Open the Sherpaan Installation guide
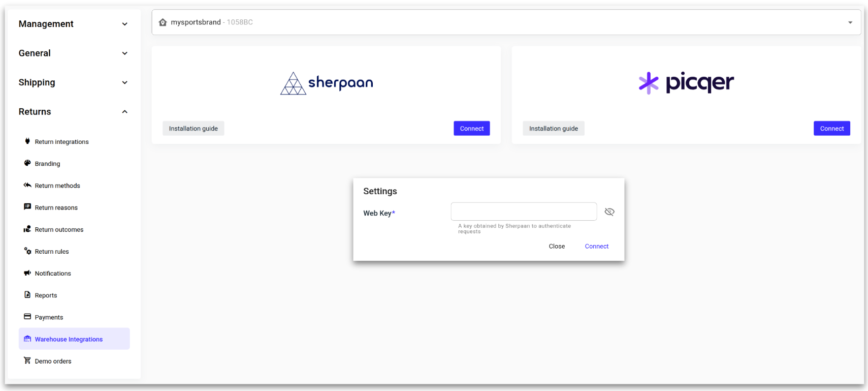This screenshot has width=868, height=391. [193, 129]
